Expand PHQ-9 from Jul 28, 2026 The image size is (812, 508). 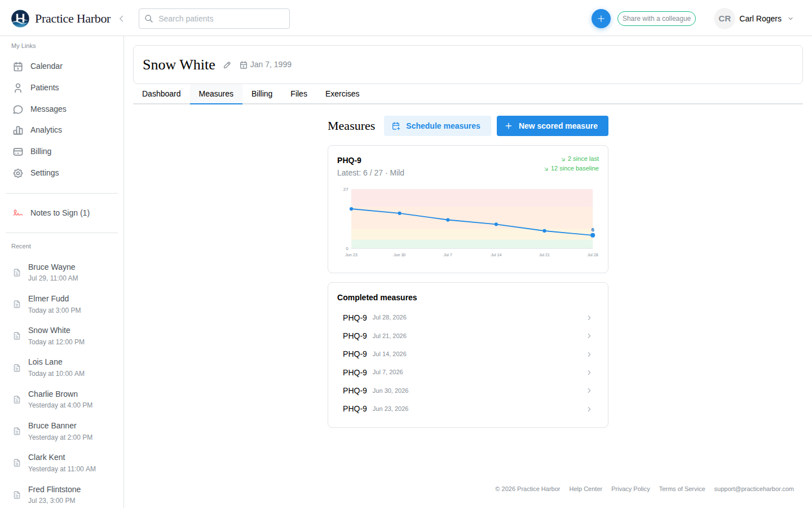pos(467,318)
